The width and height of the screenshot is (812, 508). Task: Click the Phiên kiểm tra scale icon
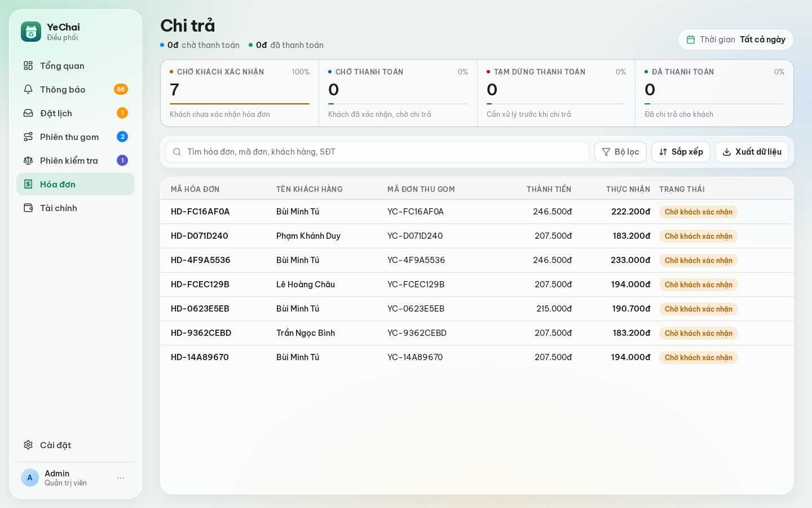point(28,160)
